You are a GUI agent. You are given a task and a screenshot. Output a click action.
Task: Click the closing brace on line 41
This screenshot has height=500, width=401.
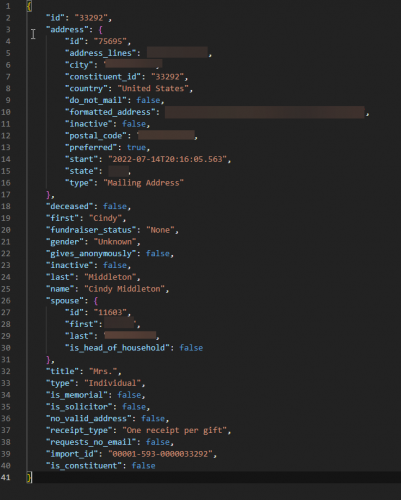tap(29, 477)
